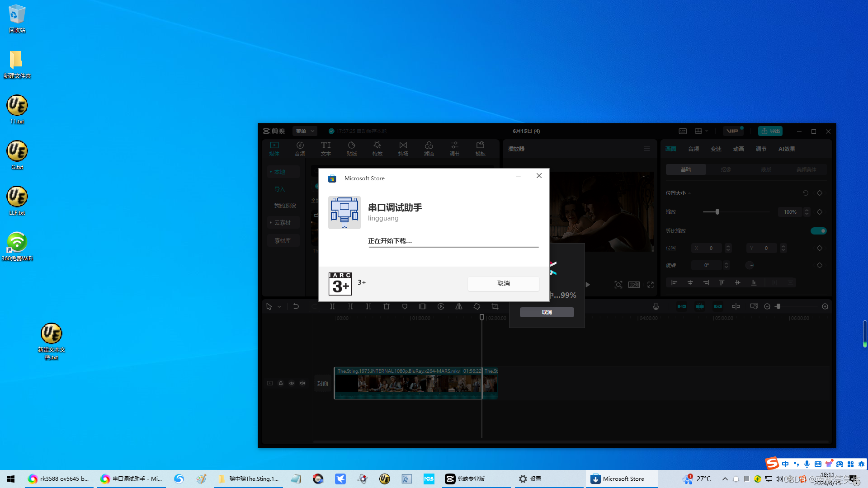Screen dimensions: 868x488
Task: Select the 美颜美体 beauty sub-tab
Action: coord(807,169)
